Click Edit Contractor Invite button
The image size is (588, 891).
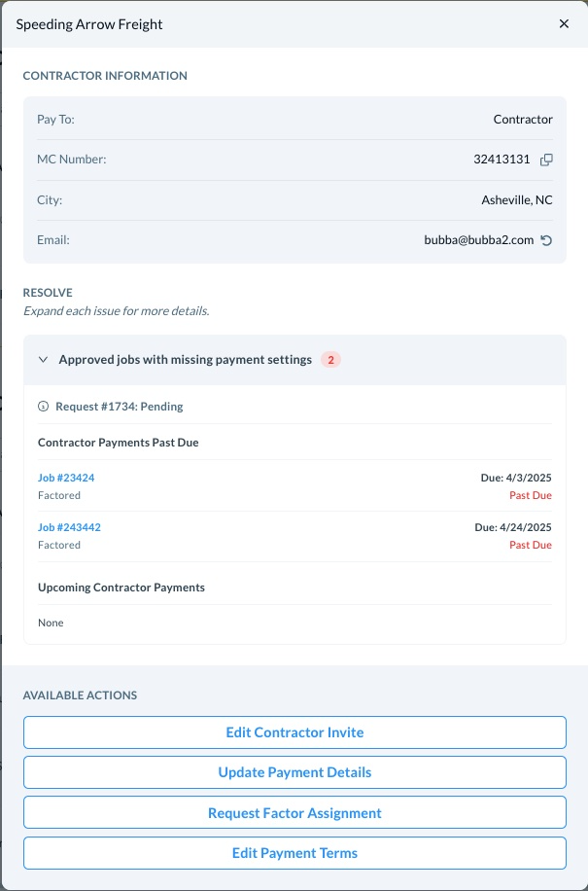(x=294, y=732)
